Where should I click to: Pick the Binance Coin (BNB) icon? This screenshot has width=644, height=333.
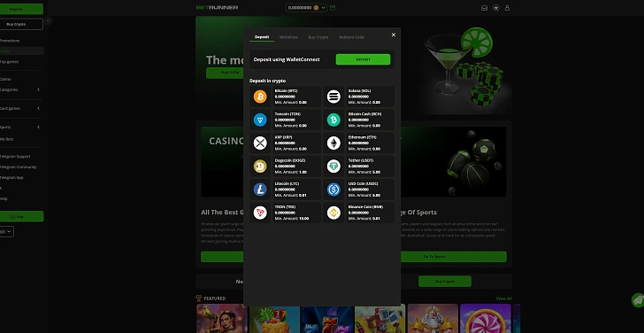333,213
